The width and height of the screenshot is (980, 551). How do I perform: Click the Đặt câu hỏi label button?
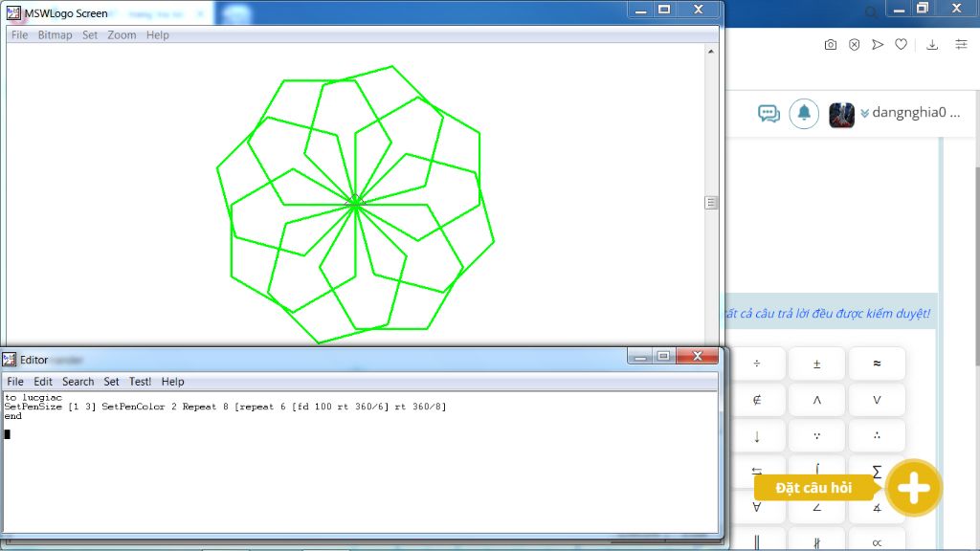(813, 488)
